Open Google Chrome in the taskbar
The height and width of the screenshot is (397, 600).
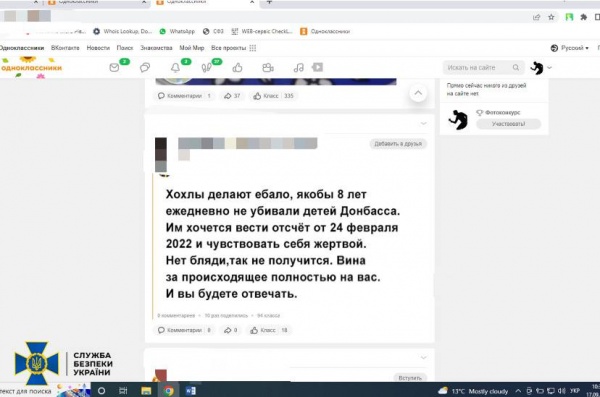[169, 390]
